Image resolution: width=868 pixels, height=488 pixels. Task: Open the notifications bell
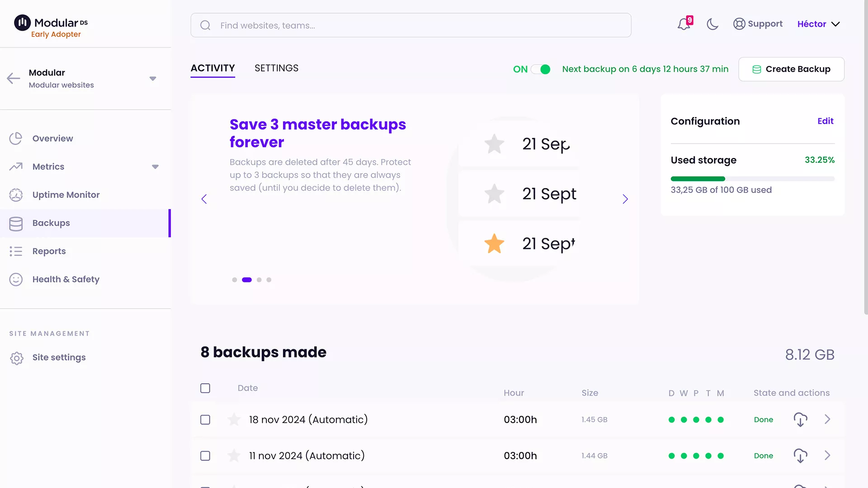(x=684, y=24)
